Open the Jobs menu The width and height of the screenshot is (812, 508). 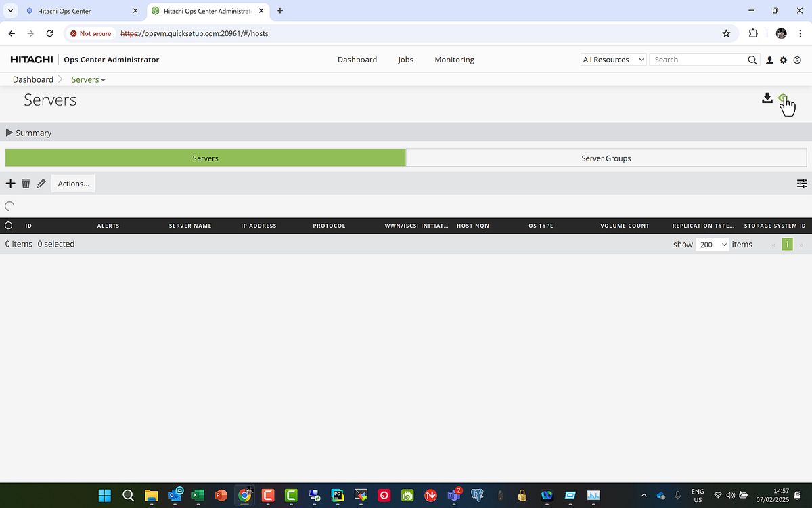tap(405, 60)
